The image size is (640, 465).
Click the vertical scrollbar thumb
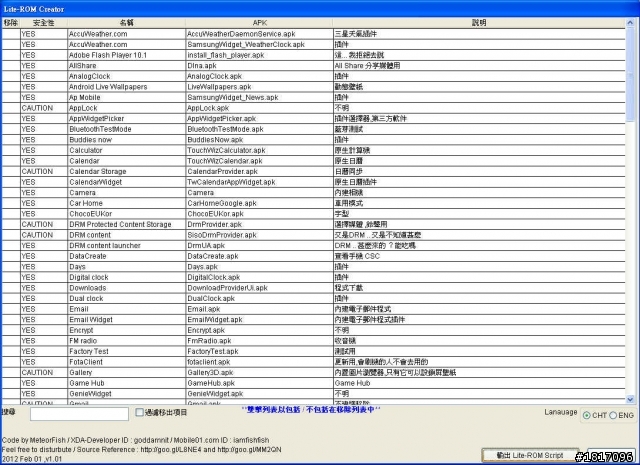[630, 76]
